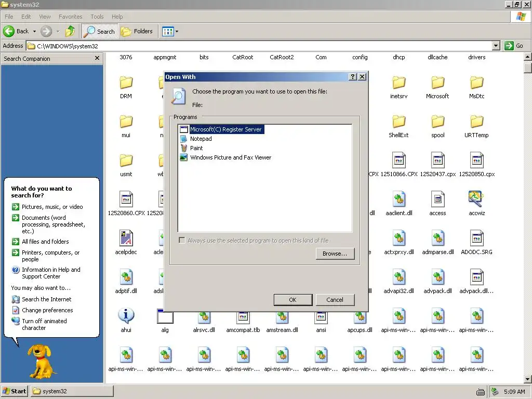The width and height of the screenshot is (532, 399).
Task: Open the Help menu
Action: (117, 17)
